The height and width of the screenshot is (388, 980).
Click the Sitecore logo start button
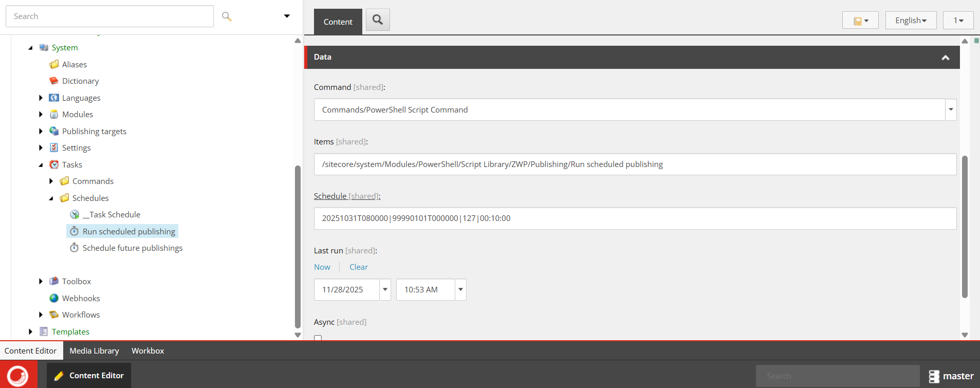[19, 375]
